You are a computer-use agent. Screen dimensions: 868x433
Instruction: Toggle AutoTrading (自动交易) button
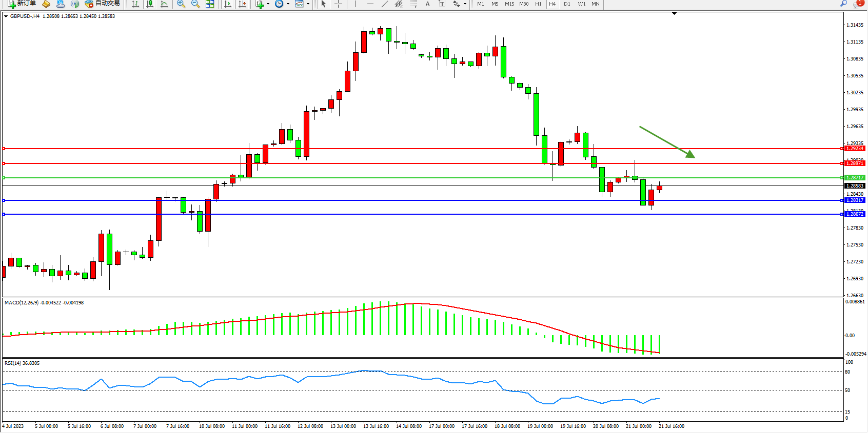coord(102,4)
